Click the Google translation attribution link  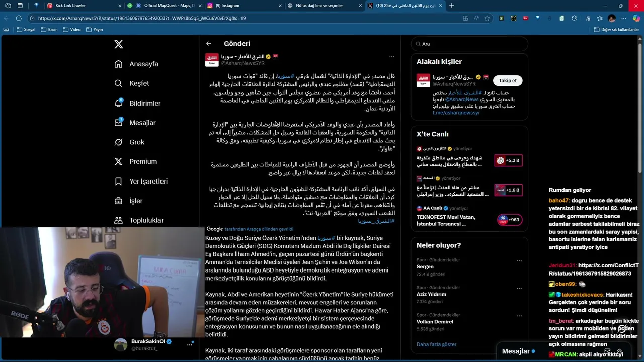point(249,229)
